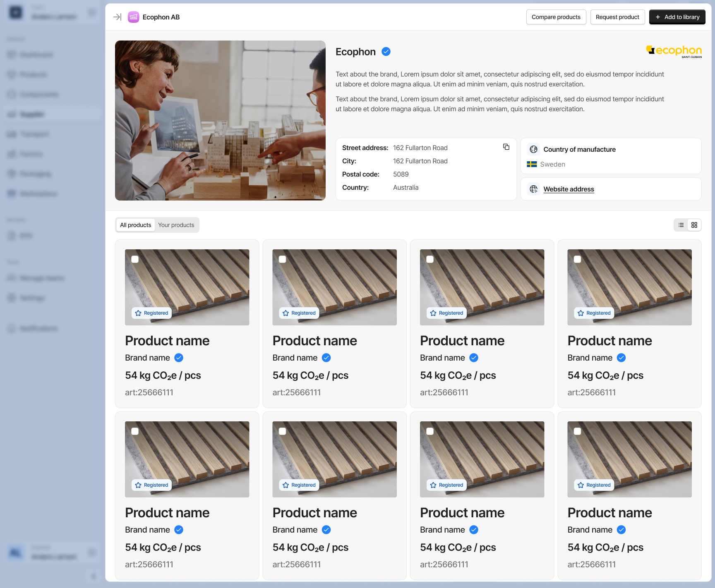The height and width of the screenshot is (588, 715).
Task: Click the brand verified check on the bottom row's third card
Action: (474, 530)
